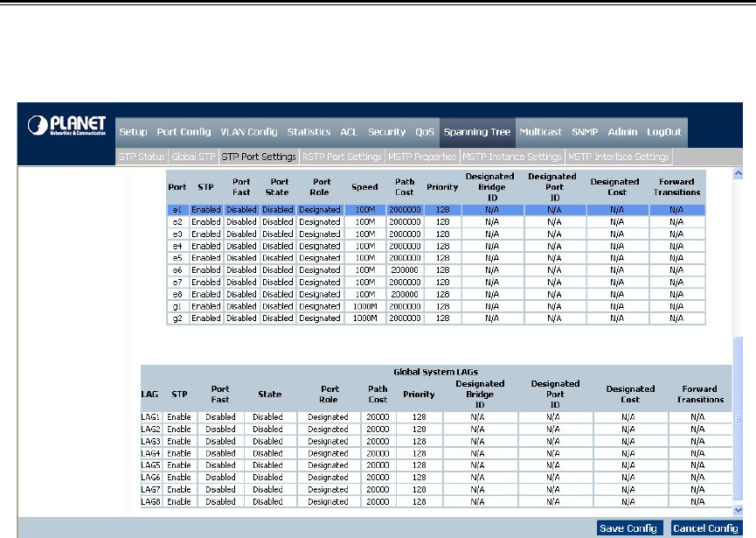Click the Save Config button

[628, 528]
